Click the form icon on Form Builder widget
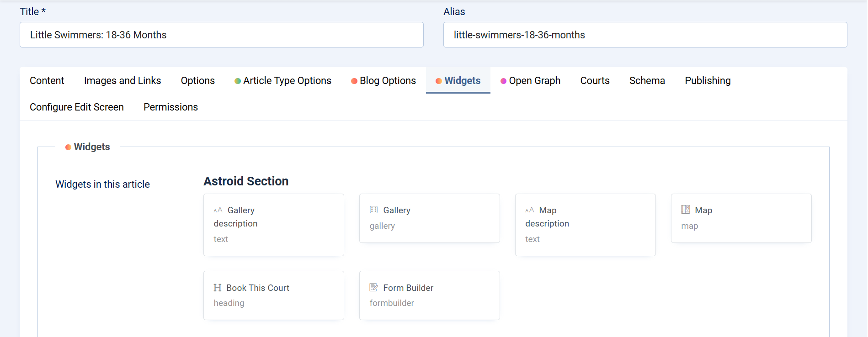The height and width of the screenshot is (337, 868). (374, 287)
